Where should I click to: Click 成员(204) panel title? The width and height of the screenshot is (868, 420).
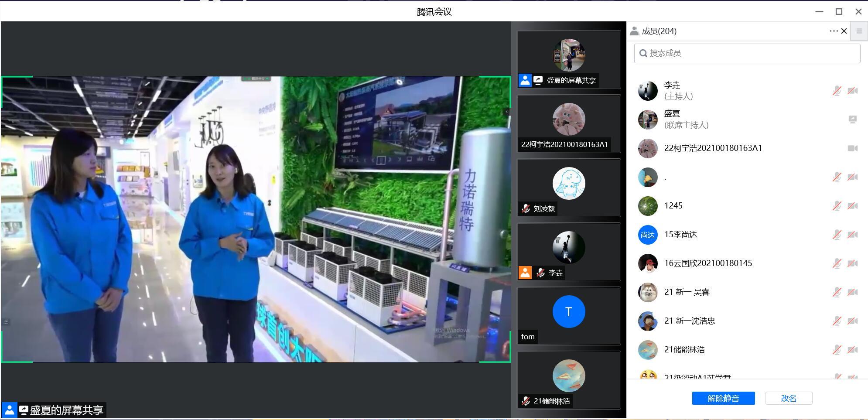coord(659,31)
